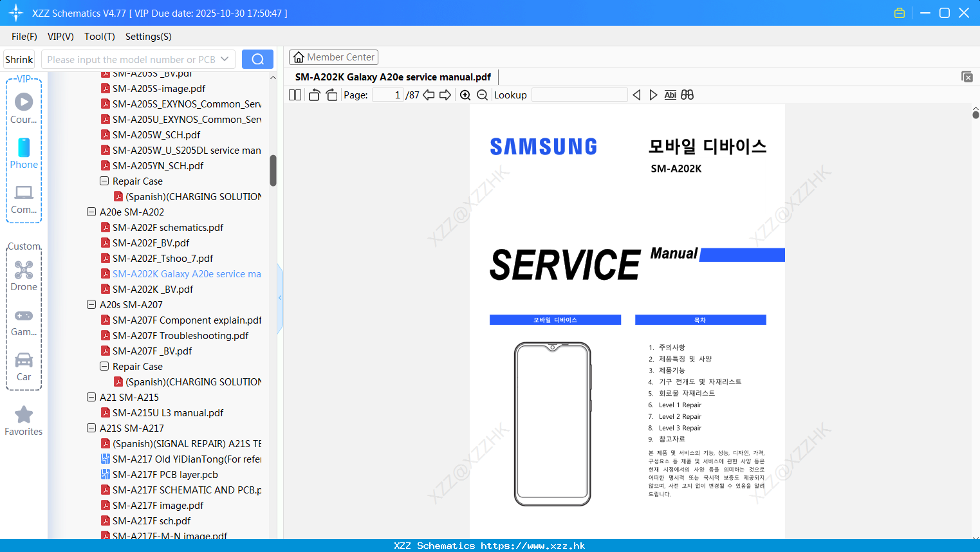Open Member Center
Screen dimensions: 980x552
(x=333, y=57)
